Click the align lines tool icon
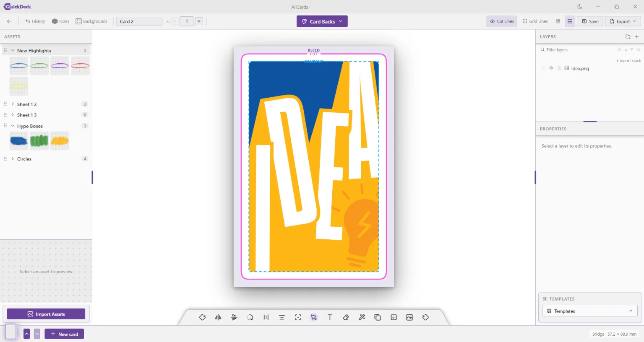 (x=282, y=317)
